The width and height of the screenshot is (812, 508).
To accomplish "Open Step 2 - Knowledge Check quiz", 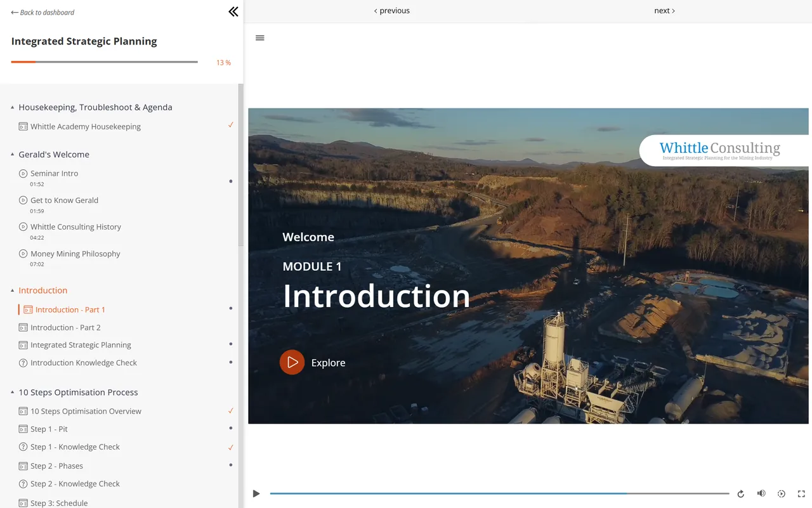I will (x=75, y=483).
